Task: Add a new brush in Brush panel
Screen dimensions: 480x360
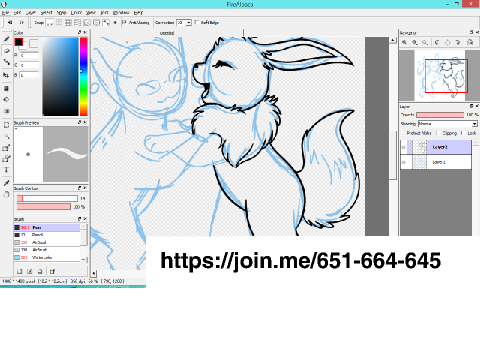Action: (19, 271)
